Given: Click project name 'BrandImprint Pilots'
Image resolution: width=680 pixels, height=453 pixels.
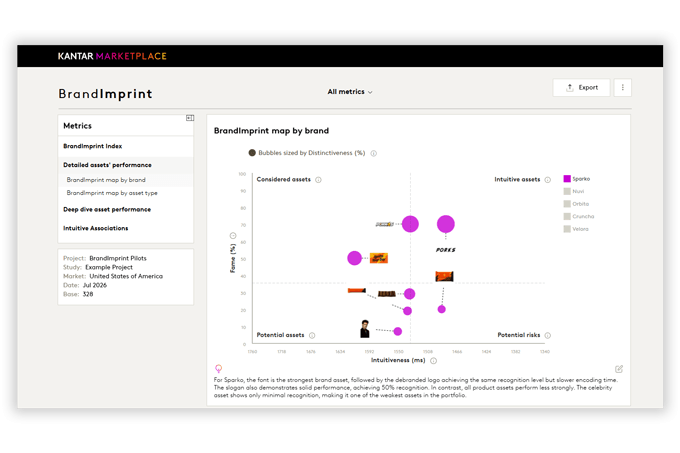Looking at the screenshot, I should tap(118, 258).
